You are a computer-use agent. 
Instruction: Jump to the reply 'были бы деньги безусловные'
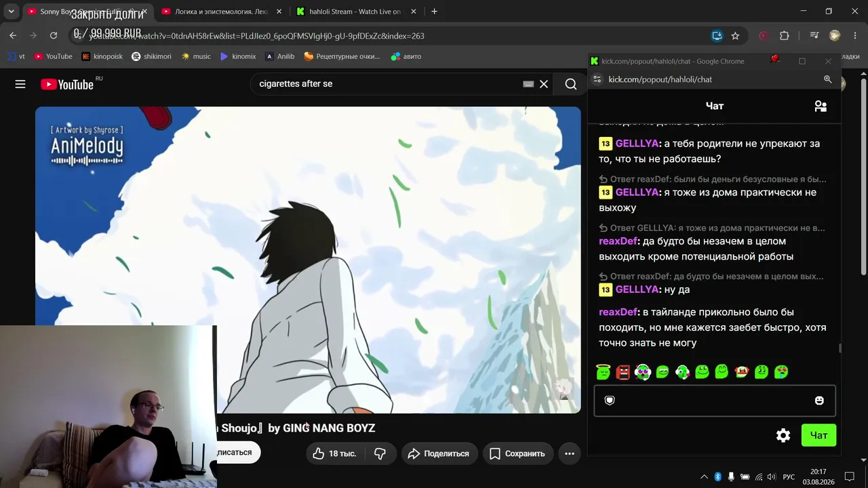(x=713, y=179)
